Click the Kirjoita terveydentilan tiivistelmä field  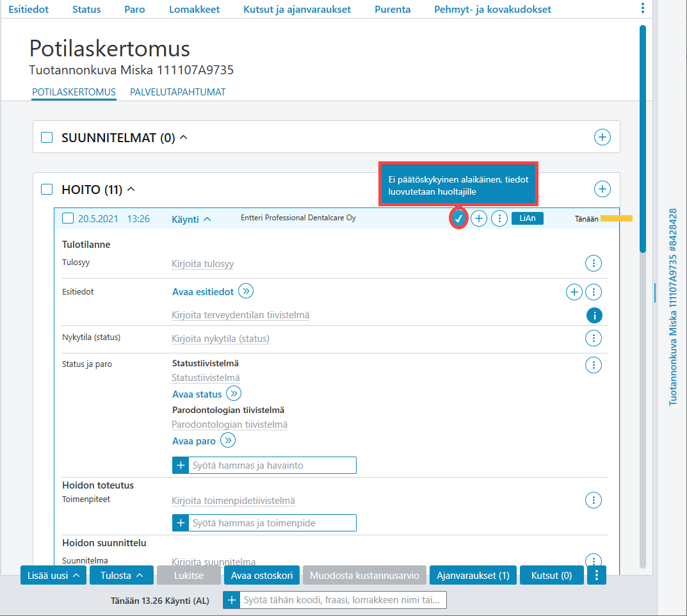241,315
